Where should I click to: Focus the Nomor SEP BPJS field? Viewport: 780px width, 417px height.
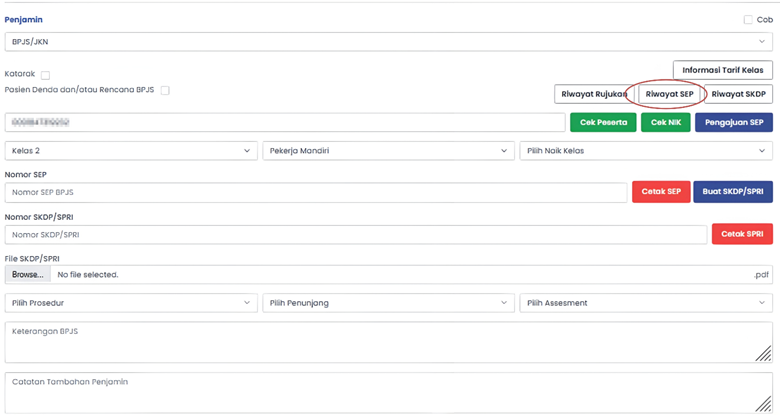click(x=315, y=192)
